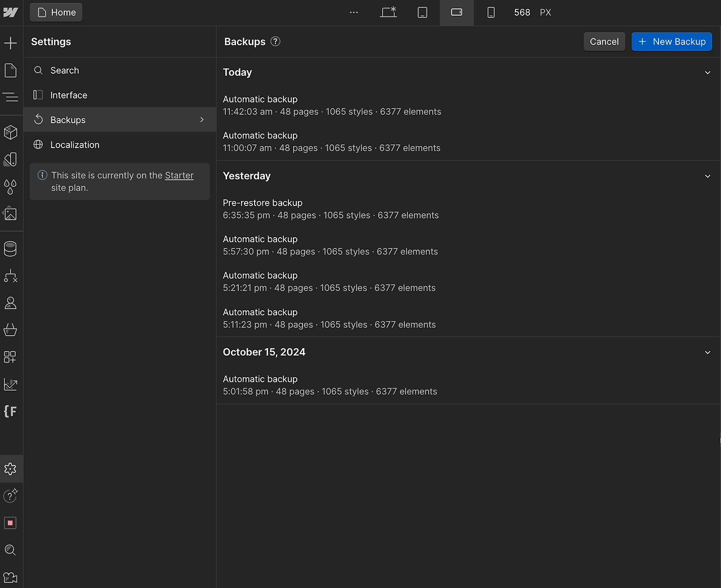
Task: Open the Add elements panel
Action: [x=11, y=43]
